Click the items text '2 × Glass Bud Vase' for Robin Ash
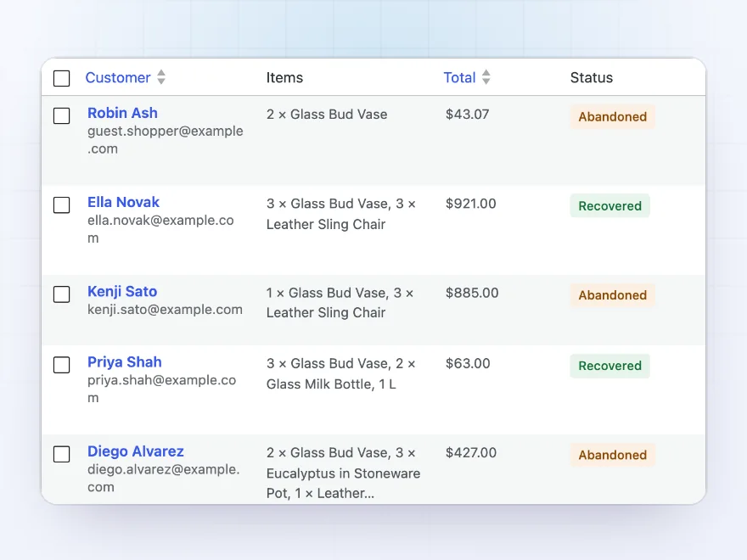The height and width of the screenshot is (560, 747). tap(327, 115)
